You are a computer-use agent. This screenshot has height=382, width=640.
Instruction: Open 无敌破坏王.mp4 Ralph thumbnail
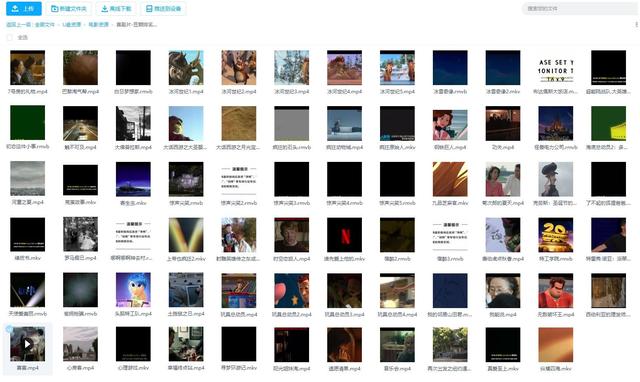pyautogui.click(x=556, y=290)
